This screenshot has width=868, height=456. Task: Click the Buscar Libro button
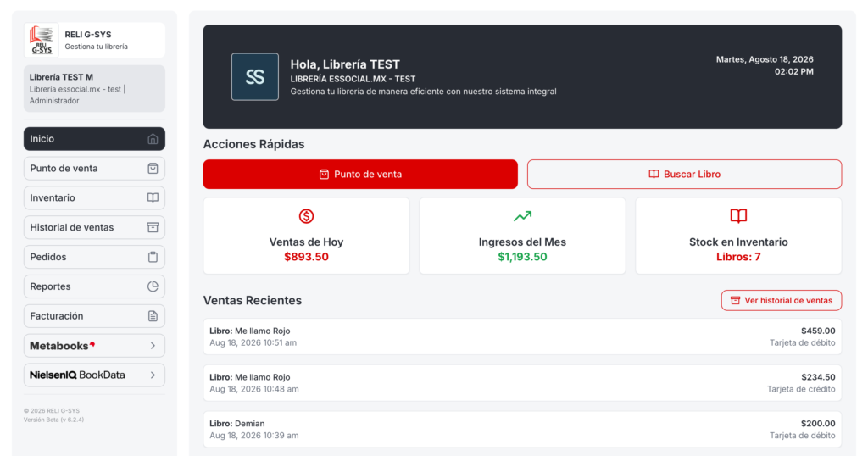tap(684, 175)
